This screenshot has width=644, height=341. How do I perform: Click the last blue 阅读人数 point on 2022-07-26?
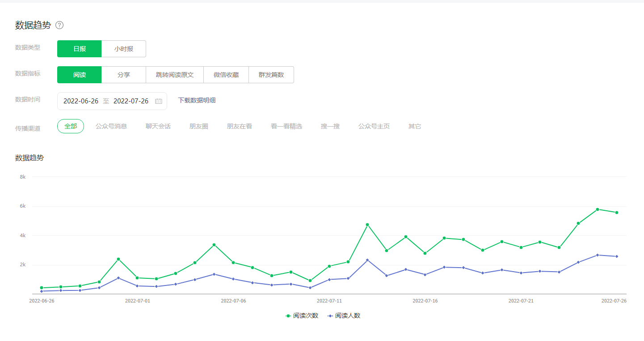[x=617, y=256]
